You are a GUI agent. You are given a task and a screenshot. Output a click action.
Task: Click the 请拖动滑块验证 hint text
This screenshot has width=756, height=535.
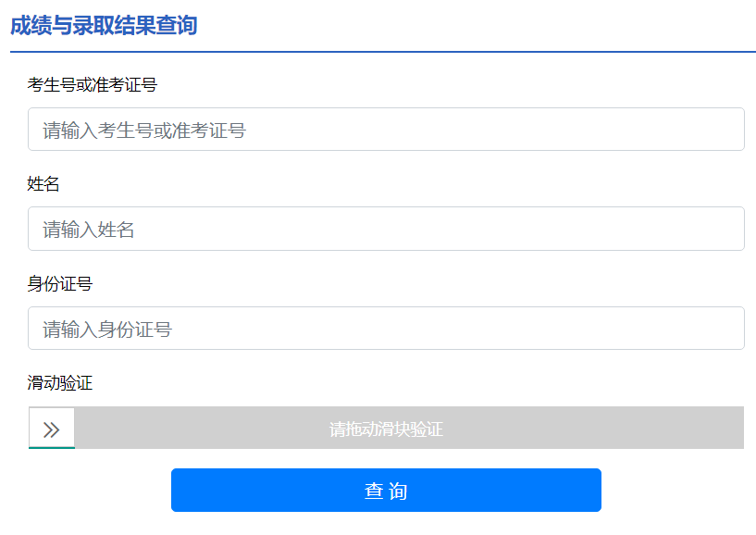coord(386,429)
